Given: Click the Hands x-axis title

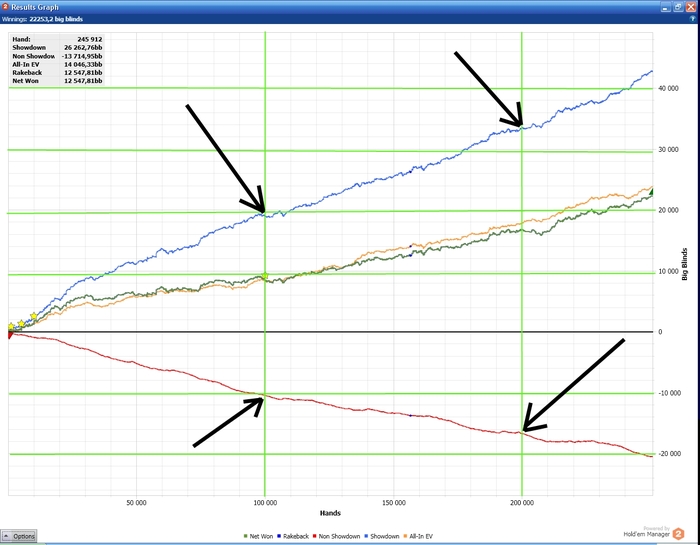Looking at the screenshot, I should [x=330, y=513].
